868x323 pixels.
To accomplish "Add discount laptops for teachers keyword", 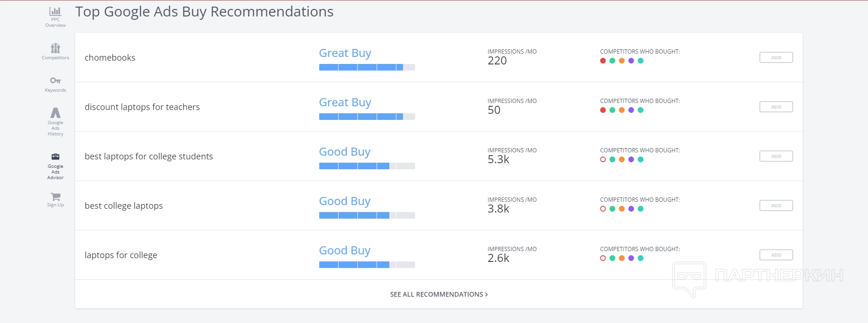I will point(776,107).
